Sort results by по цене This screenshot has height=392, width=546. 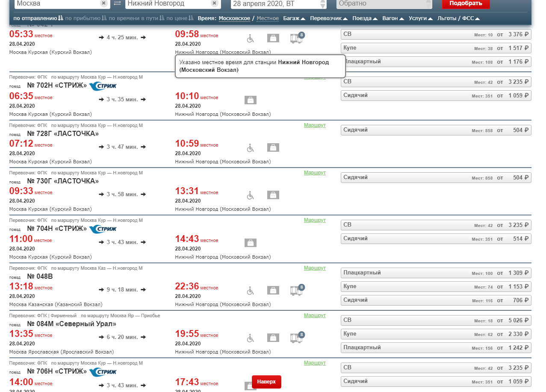click(x=179, y=18)
